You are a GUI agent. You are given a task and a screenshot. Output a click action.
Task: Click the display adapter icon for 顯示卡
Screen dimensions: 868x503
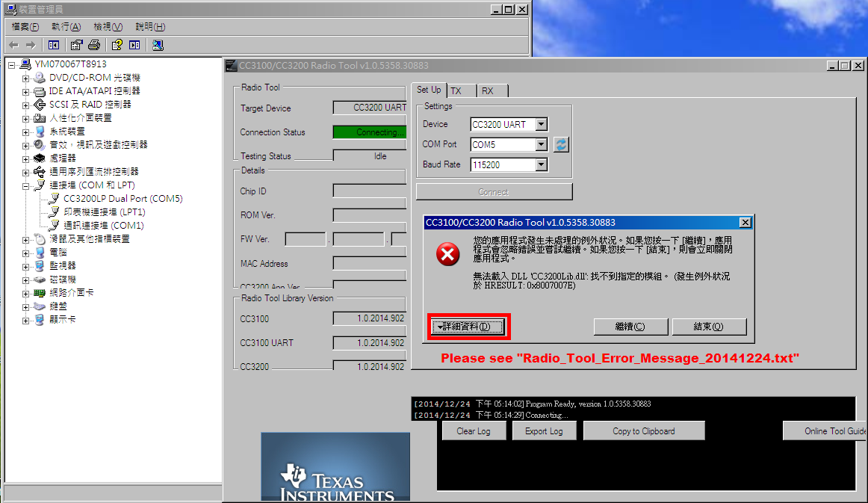click(x=40, y=320)
